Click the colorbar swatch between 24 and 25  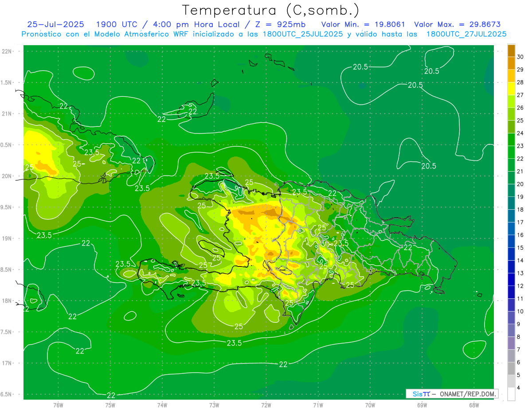coord(511,127)
